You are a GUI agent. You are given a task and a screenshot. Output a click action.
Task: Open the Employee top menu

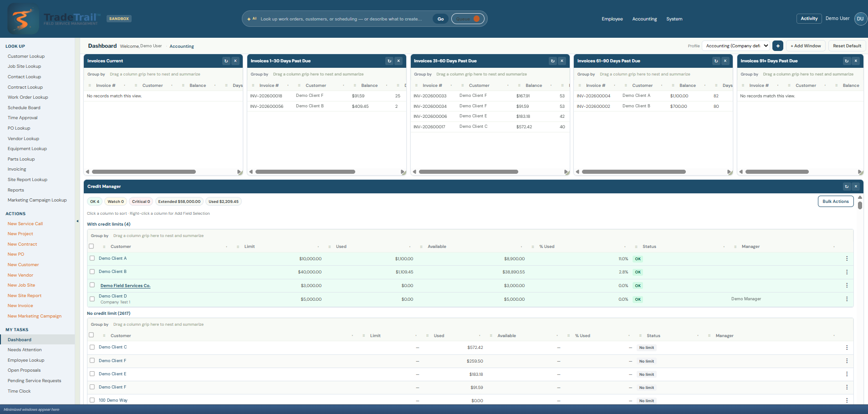612,19
